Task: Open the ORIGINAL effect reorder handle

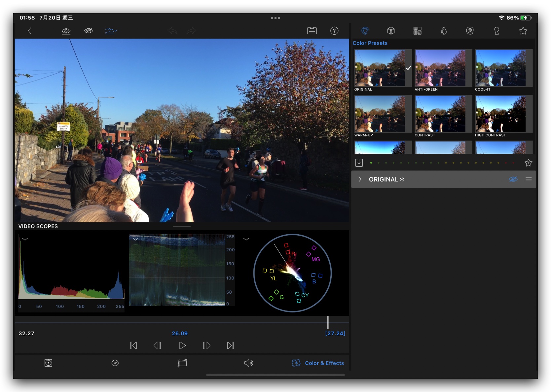Action: 529,179
